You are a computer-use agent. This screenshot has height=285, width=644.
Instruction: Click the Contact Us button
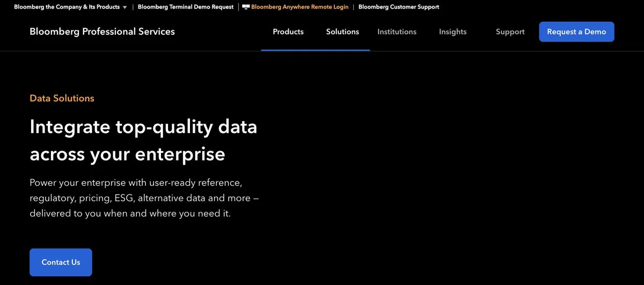(61, 262)
